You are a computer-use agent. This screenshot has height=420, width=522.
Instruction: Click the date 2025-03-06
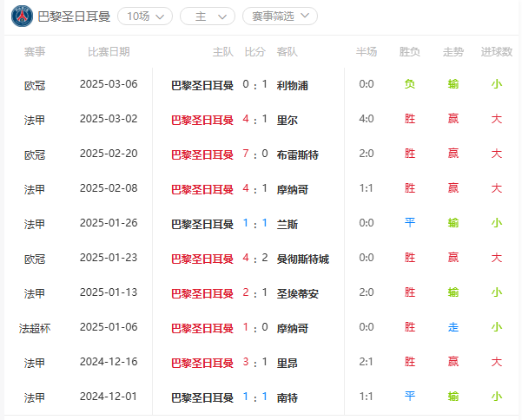tap(109, 84)
